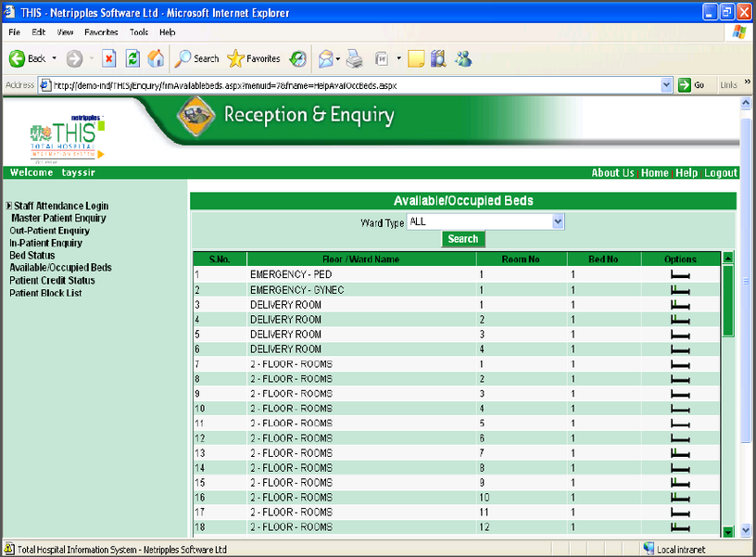Open the Favorites pane with the star icon
This screenshot has height=557, width=756.
tap(254, 58)
